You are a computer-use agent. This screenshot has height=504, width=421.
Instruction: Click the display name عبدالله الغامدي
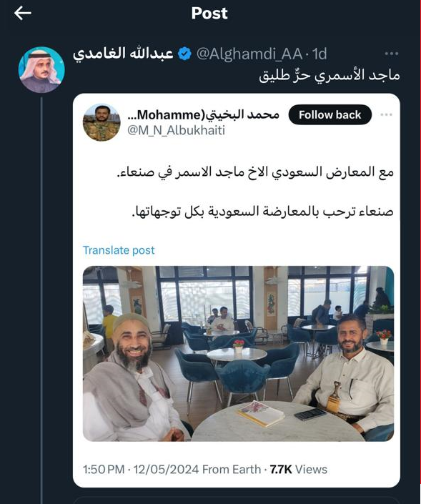pos(124,54)
